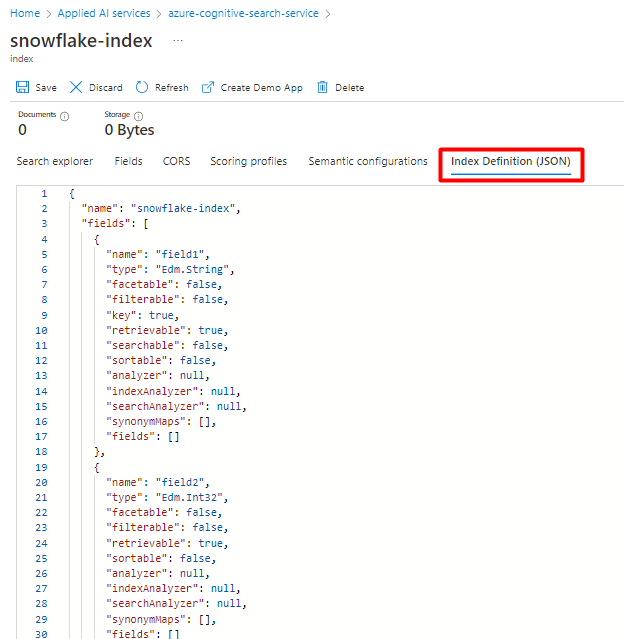This screenshot has width=624, height=639.
Task: Click the Create Demo App external link icon
Action: [x=208, y=87]
